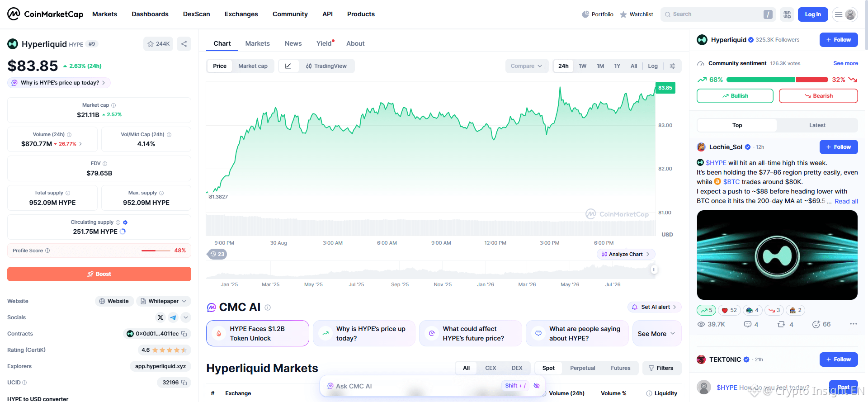Open Analyze Chart option

[x=626, y=254]
